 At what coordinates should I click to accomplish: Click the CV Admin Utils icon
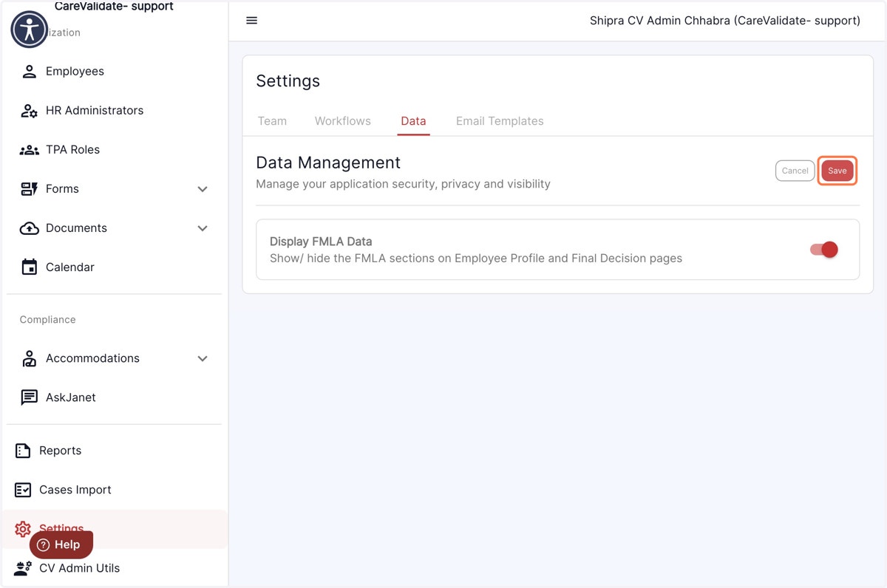[x=23, y=568]
